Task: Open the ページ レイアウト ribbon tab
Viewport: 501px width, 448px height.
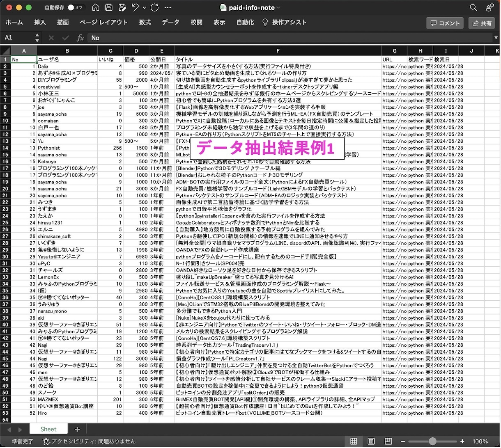Action: [103, 22]
